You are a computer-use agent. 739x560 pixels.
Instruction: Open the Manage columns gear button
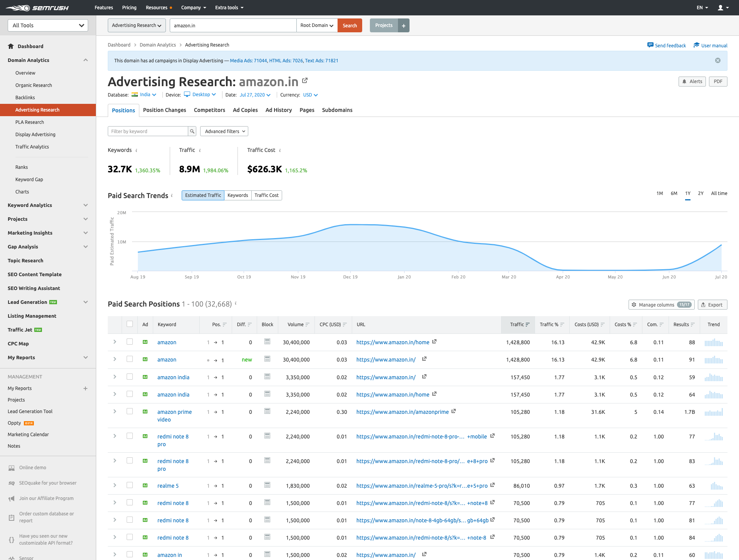[661, 305]
